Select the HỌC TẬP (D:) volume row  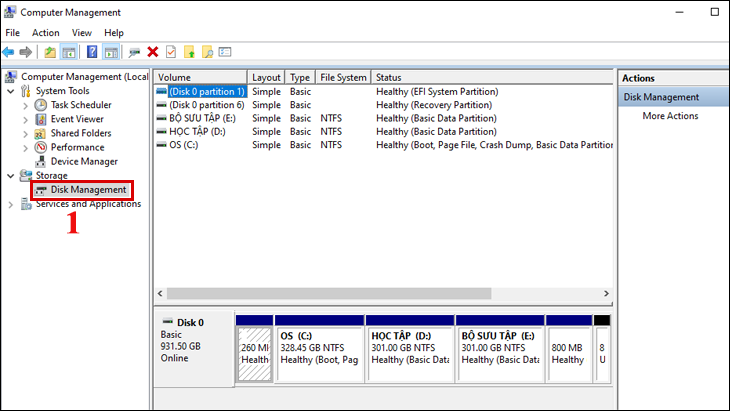pyautogui.click(x=384, y=132)
